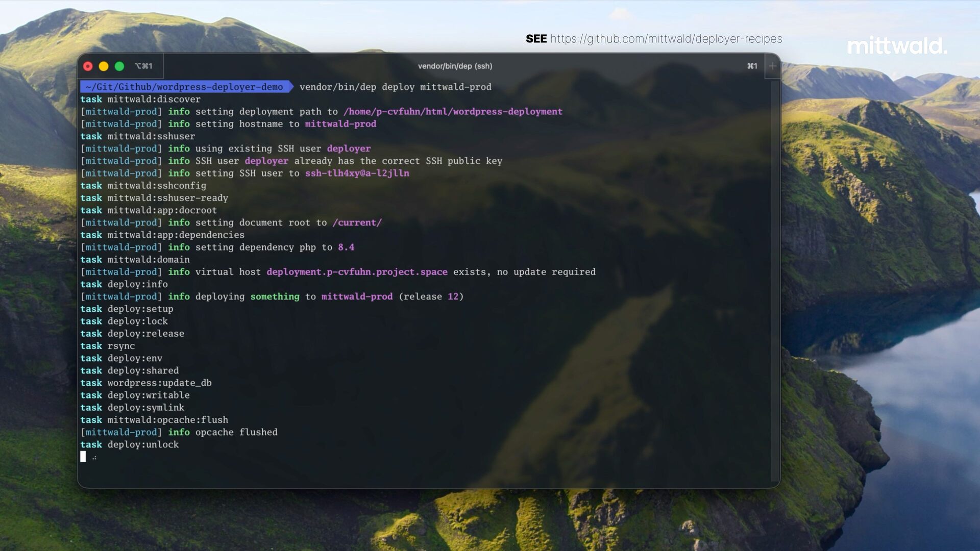Open new tab with plus icon
Screen dimensions: 980x551
point(772,66)
